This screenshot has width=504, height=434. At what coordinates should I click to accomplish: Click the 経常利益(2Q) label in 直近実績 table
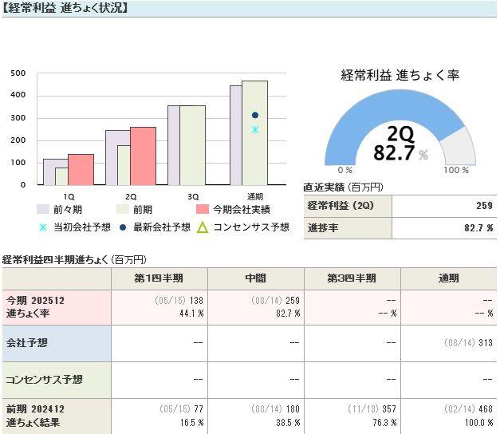click(x=348, y=206)
